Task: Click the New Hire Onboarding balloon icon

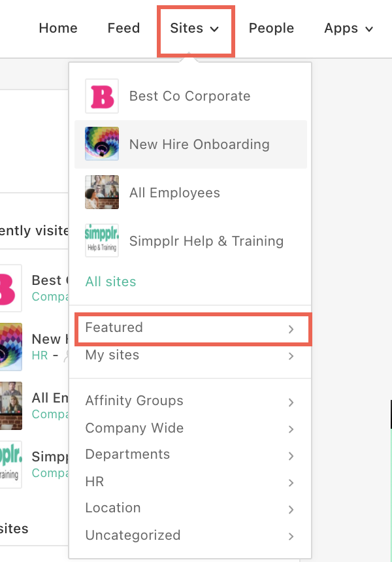Action: click(x=102, y=144)
